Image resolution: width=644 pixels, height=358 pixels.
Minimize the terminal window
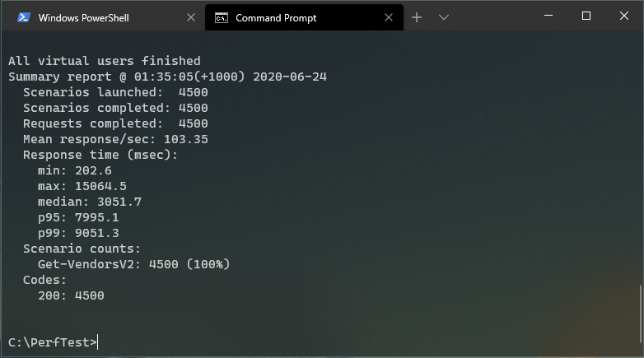point(548,16)
